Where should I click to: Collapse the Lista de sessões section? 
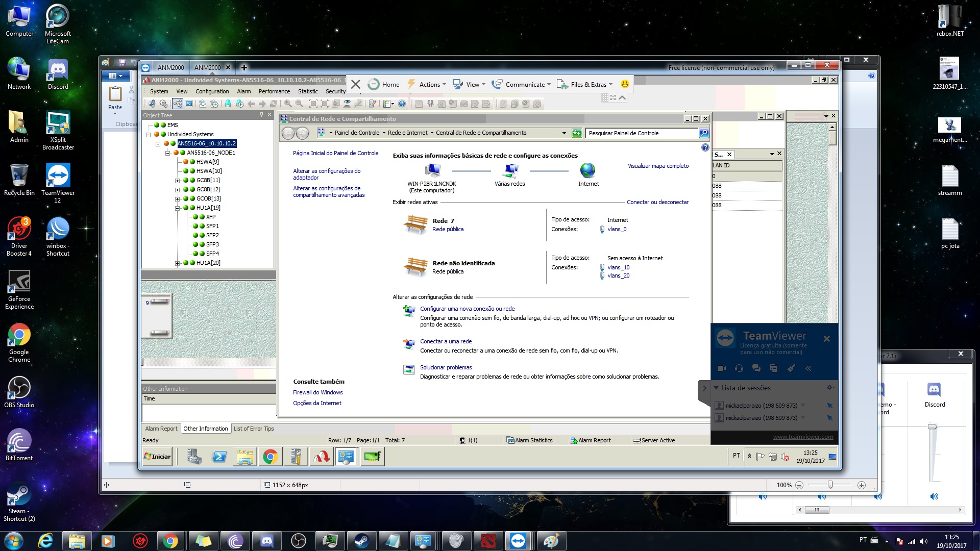(x=716, y=388)
